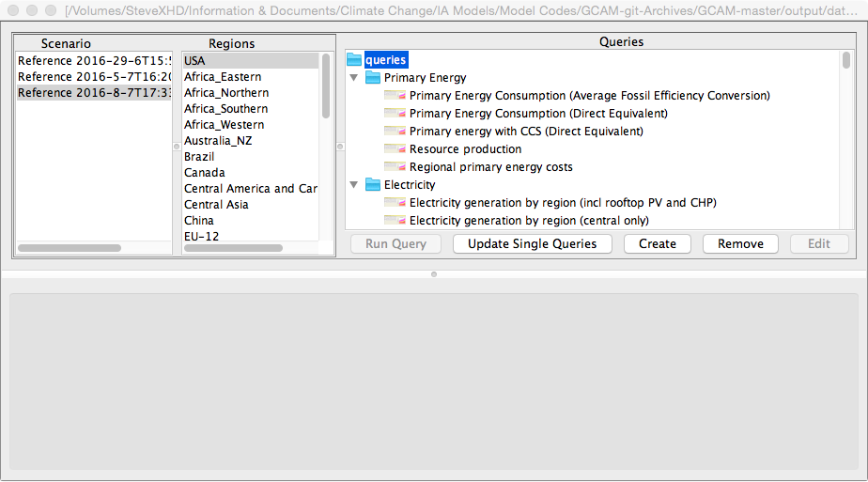Viewport: 868px width, 482px height.
Task: Click divider handle between Regions and Queries
Action: (340, 147)
